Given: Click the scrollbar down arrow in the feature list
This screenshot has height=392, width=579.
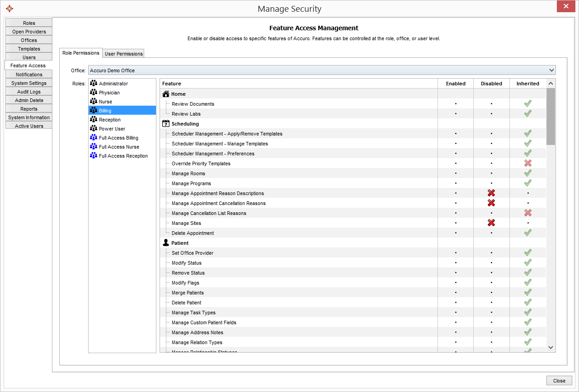Looking at the screenshot, I should 551,347.
